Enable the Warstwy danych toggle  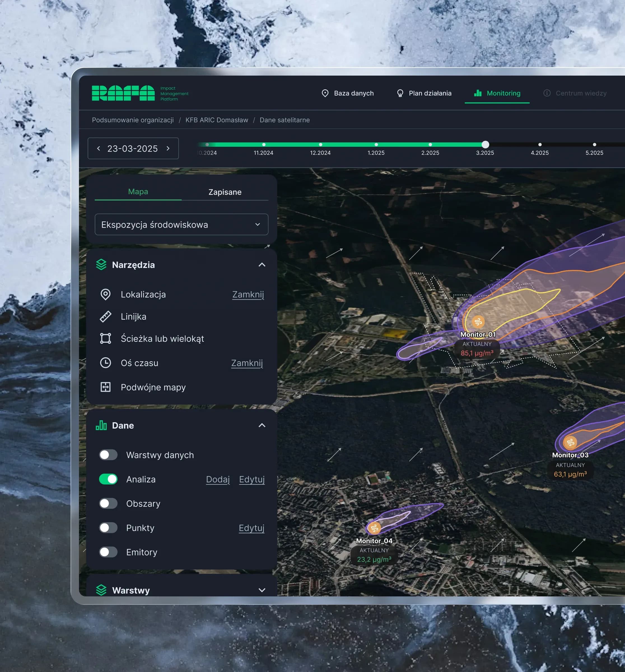(x=108, y=455)
